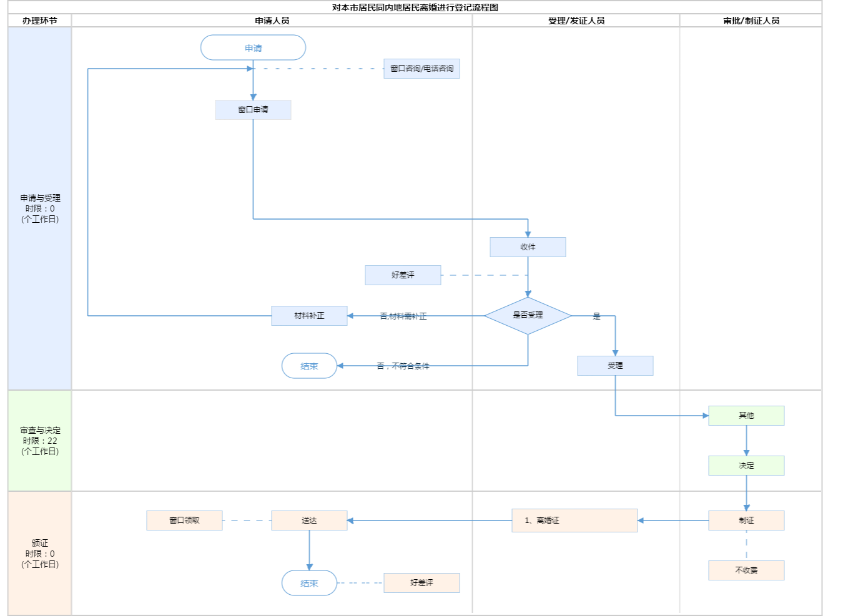Select the 收件 process box
Image resolution: width=843 pixels, height=616 pixels.
point(528,247)
